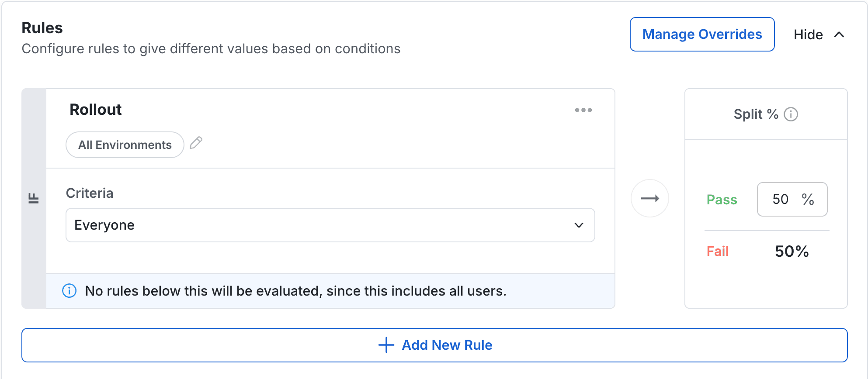Click the Split % column header
The height and width of the screenshot is (379, 868).
coord(755,114)
